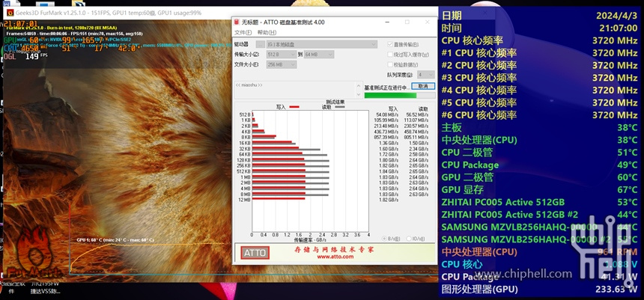Click the drive browse "..." button
This screenshot has width=644, height=300.
[260, 44]
